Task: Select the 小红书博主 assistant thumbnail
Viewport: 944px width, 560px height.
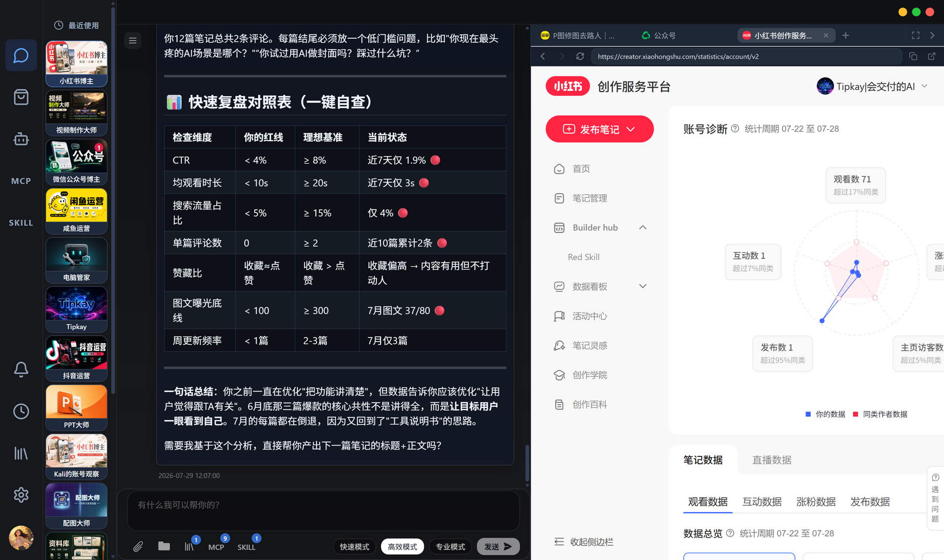Action: [76, 64]
